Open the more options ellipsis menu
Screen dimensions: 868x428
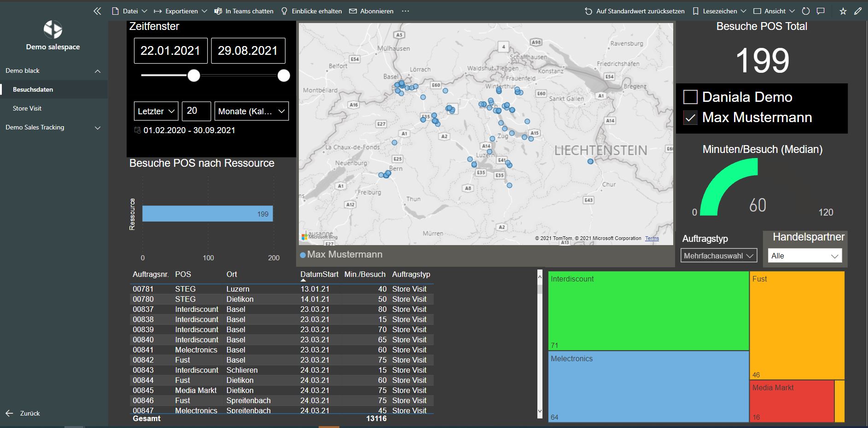[405, 11]
